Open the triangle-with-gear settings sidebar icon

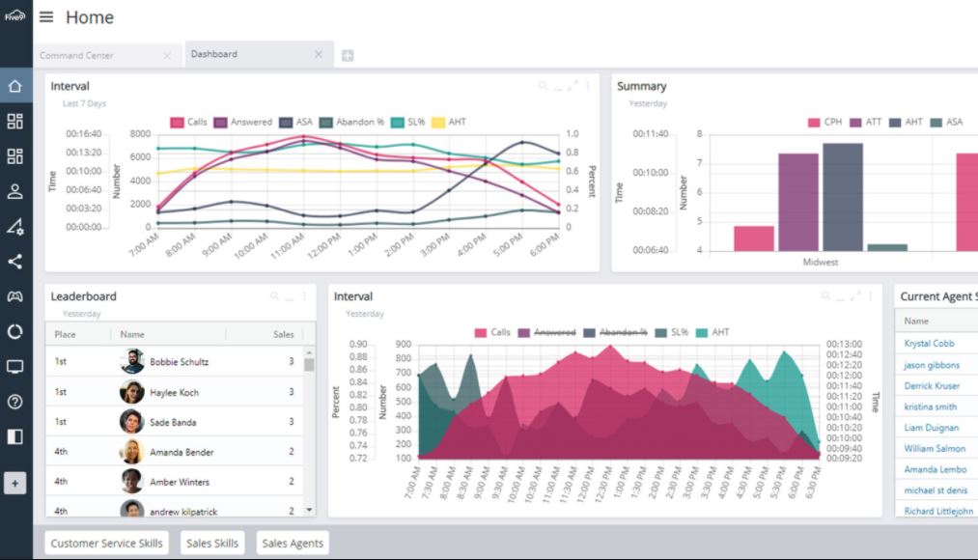pyautogui.click(x=15, y=226)
